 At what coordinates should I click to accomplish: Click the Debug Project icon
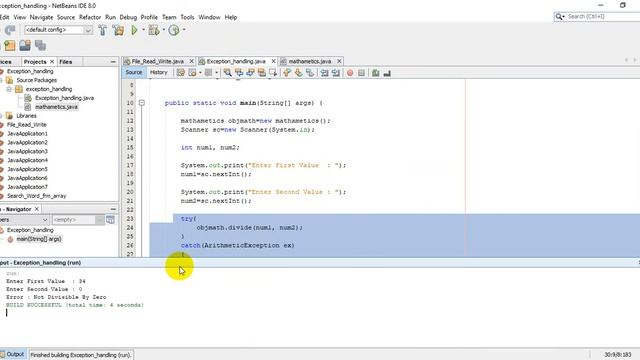click(154, 30)
